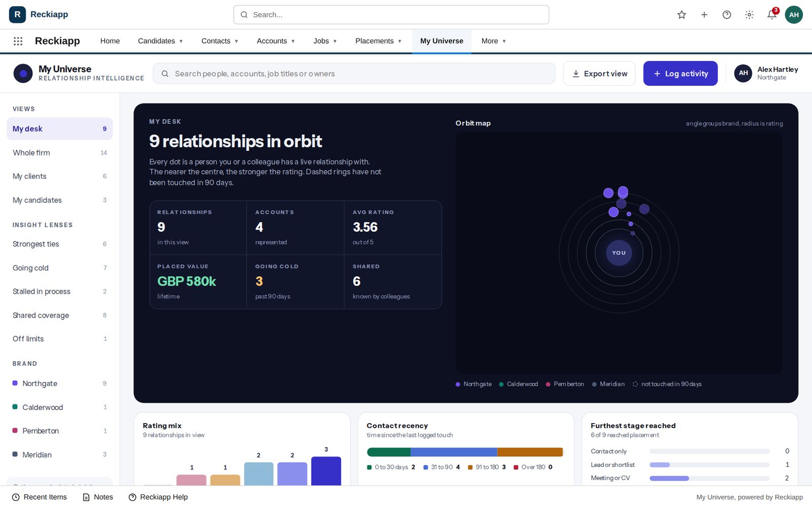Click the YOU centre node in orbit map

(619, 252)
